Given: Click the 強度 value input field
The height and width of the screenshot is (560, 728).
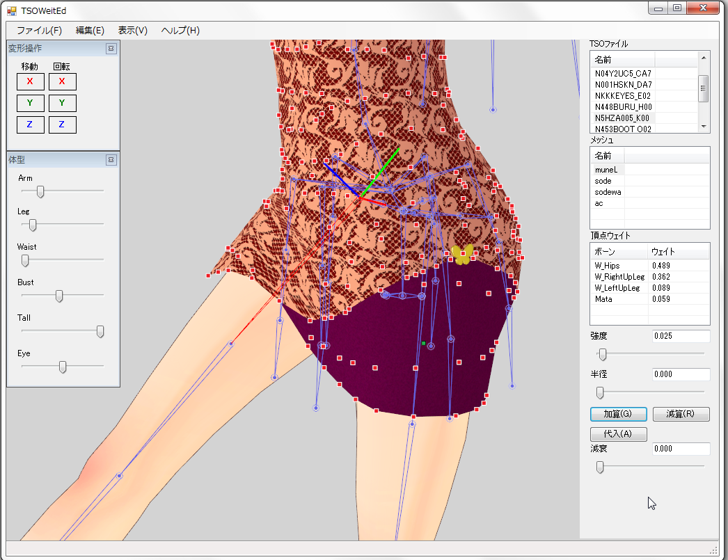Looking at the screenshot, I should tap(681, 337).
